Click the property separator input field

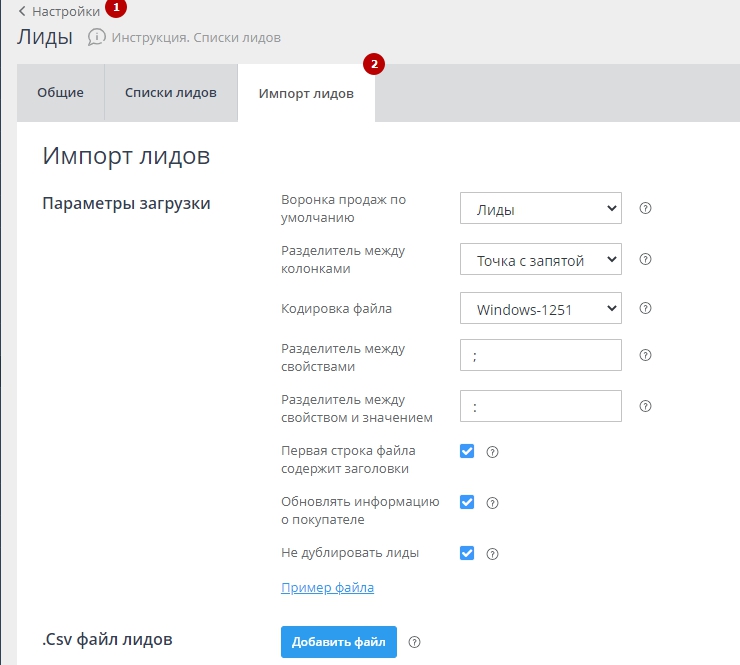pyautogui.click(x=541, y=355)
